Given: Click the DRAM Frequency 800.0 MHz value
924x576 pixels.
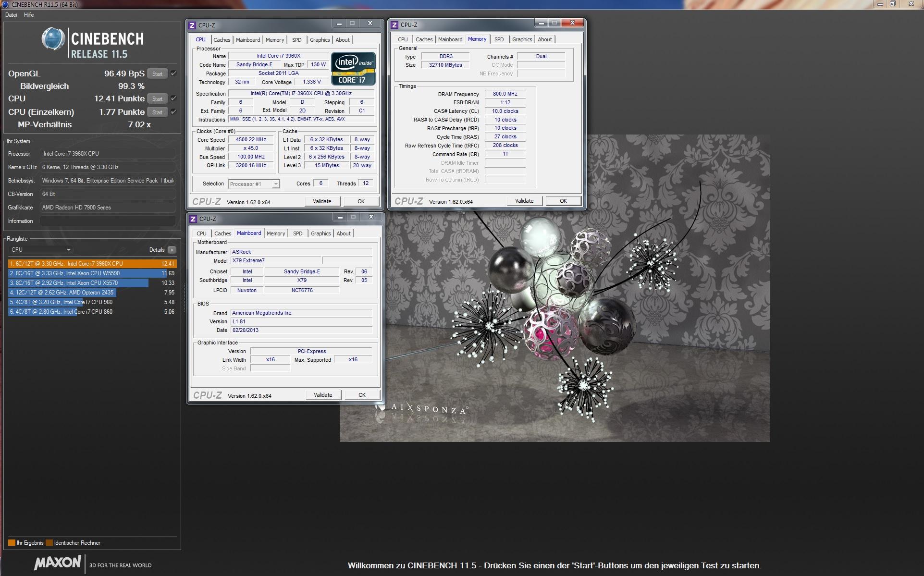Looking at the screenshot, I should [505, 94].
